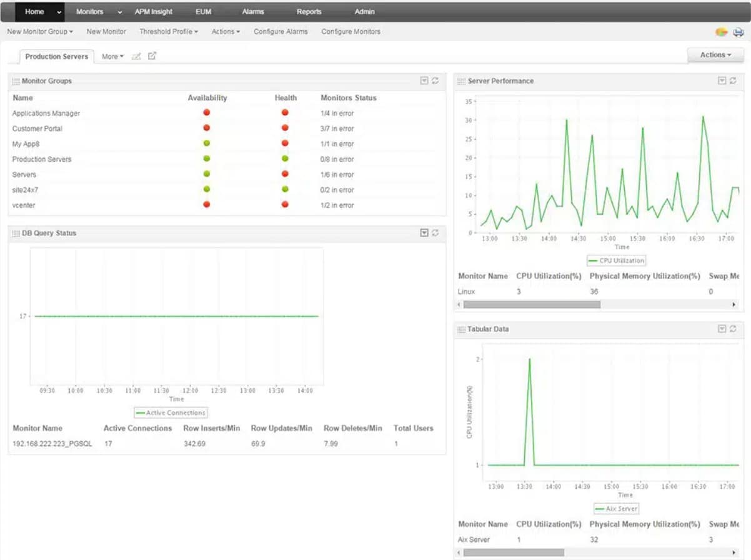Open the Reports tab

click(309, 12)
